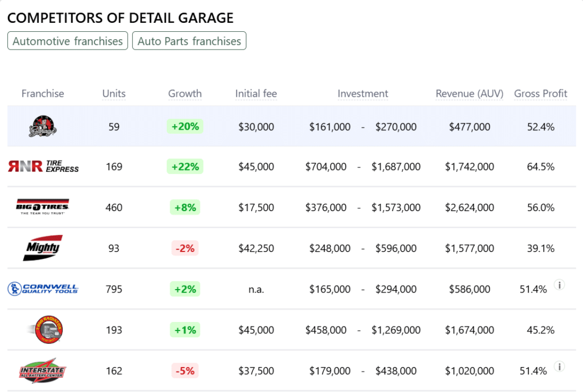Sort by the Growth column header
583x392 pixels.
[x=185, y=94]
